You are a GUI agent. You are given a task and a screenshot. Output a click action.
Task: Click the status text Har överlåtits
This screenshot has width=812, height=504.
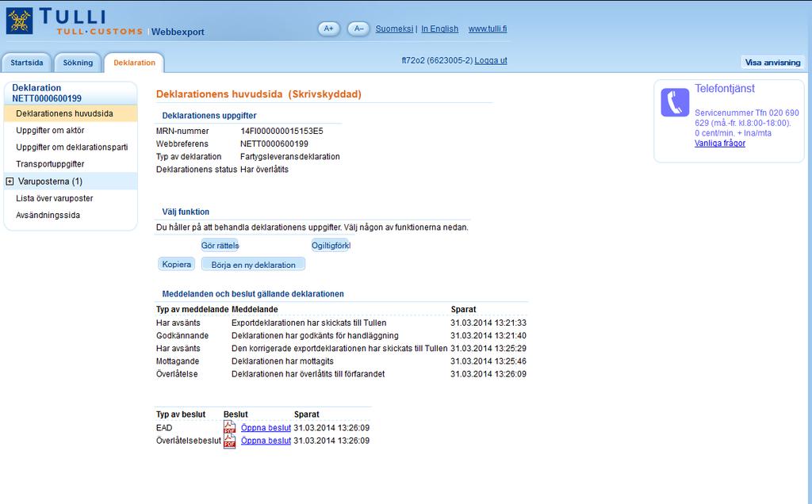pos(264,170)
